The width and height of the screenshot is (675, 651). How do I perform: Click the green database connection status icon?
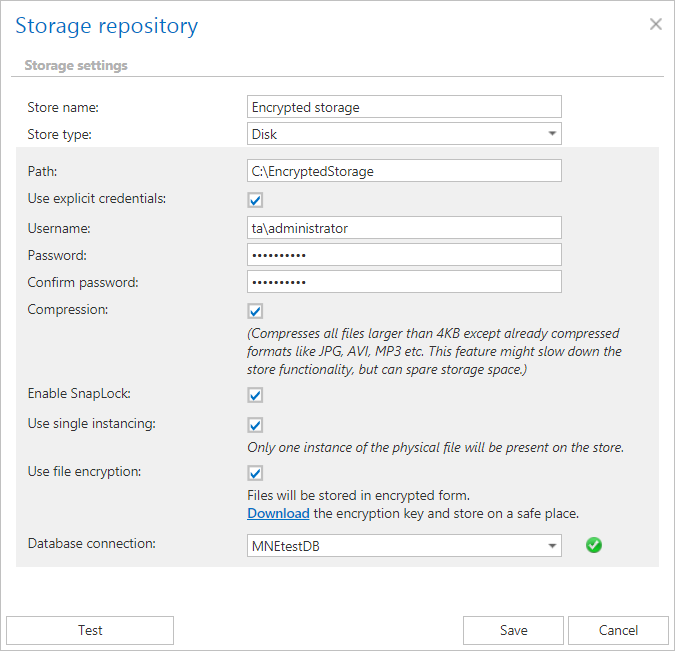point(594,545)
